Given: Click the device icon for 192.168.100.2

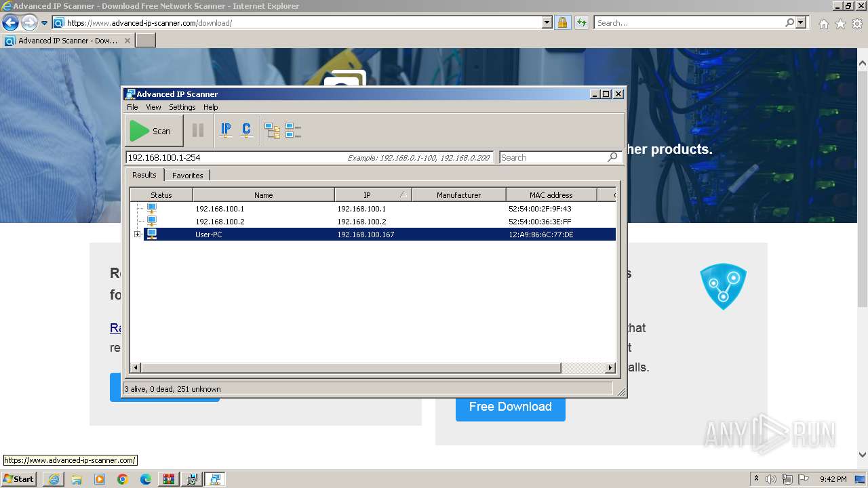Looking at the screenshot, I should click(152, 222).
